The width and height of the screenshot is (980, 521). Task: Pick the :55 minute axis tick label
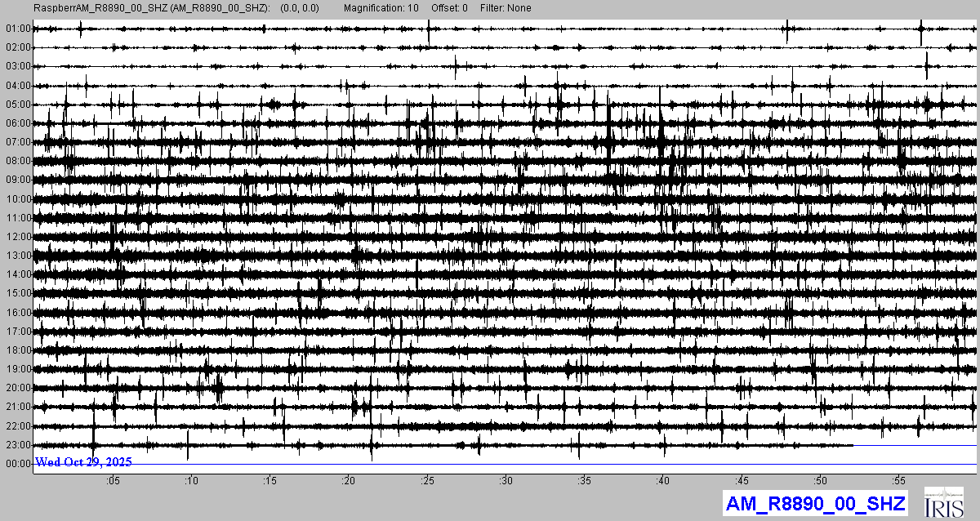900,480
